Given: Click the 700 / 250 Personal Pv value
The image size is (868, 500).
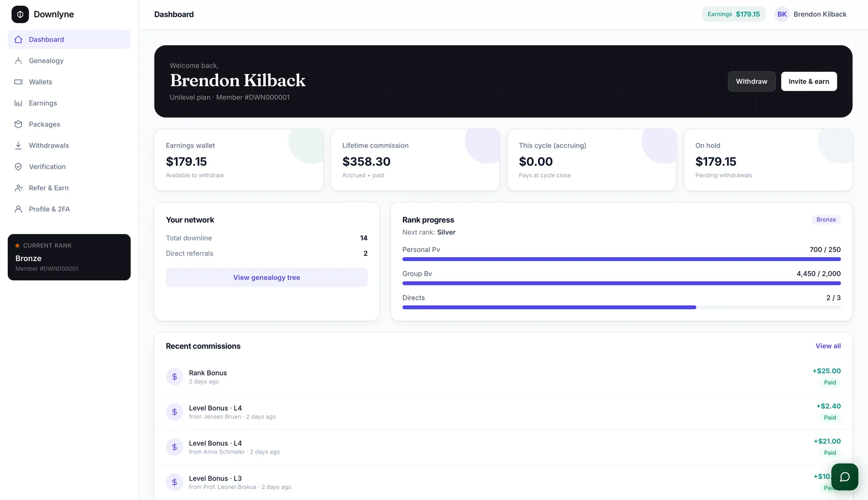Looking at the screenshot, I should pyautogui.click(x=825, y=249).
